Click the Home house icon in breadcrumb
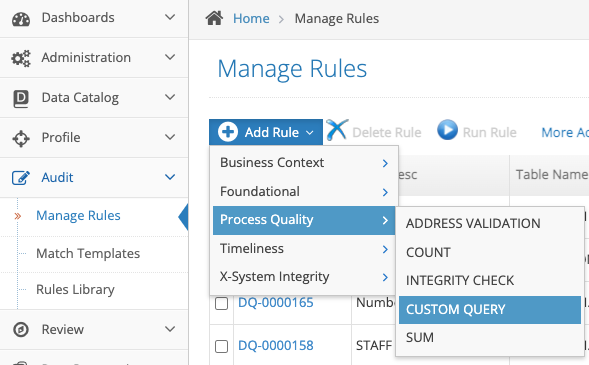 coord(214,18)
